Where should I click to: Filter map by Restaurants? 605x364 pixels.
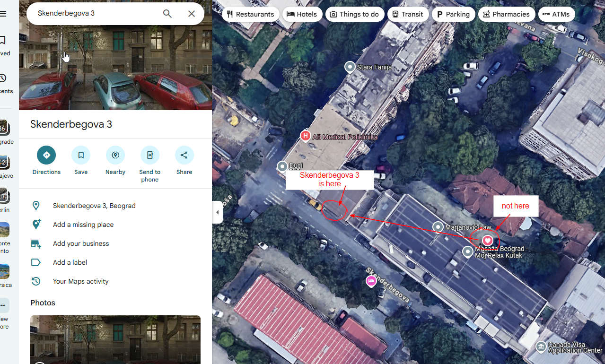tap(251, 14)
